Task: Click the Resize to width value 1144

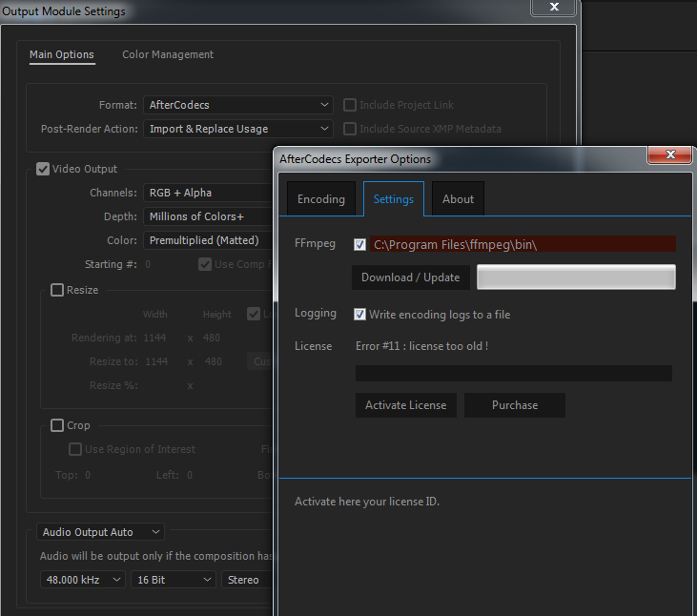Action: click(156, 361)
